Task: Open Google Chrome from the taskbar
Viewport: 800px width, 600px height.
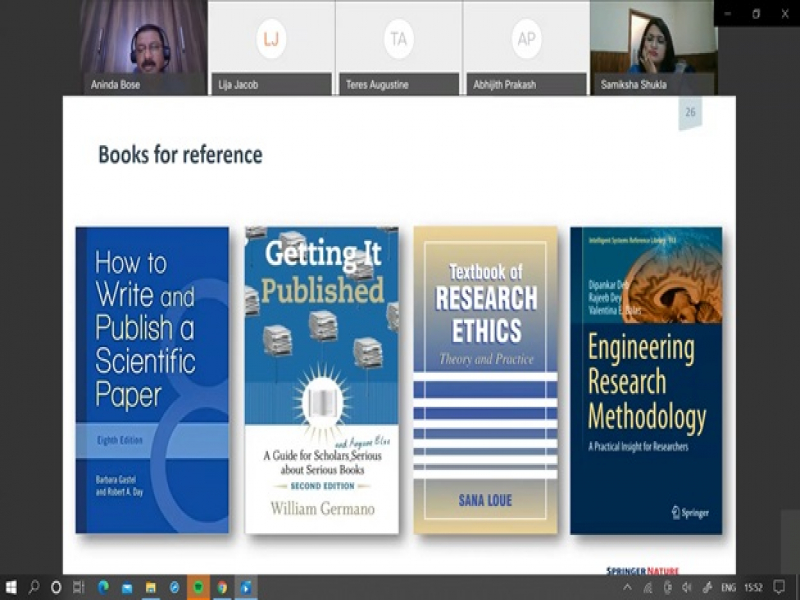Action: (222, 588)
